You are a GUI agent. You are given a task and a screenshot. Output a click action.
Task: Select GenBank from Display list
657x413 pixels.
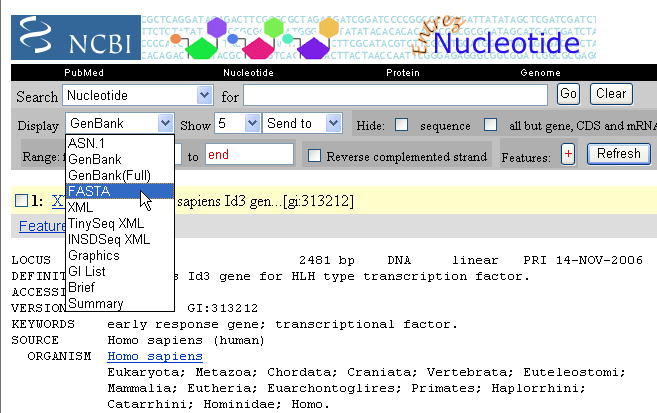tap(119, 159)
